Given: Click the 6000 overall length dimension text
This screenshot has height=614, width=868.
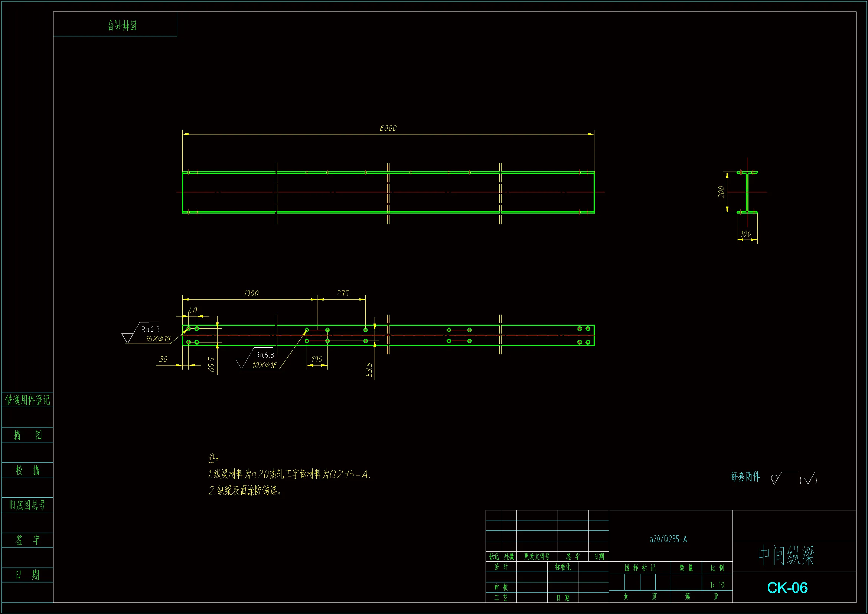Looking at the screenshot, I should coord(388,128).
